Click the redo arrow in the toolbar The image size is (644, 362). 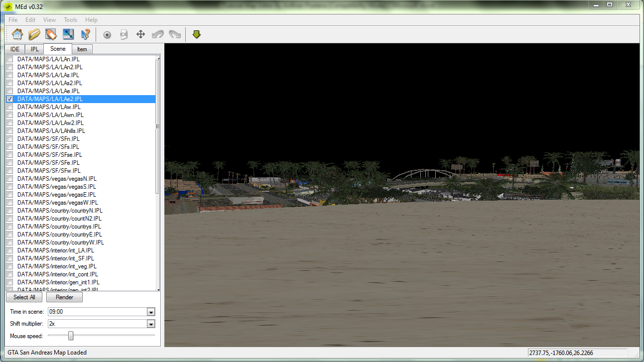coord(175,34)
